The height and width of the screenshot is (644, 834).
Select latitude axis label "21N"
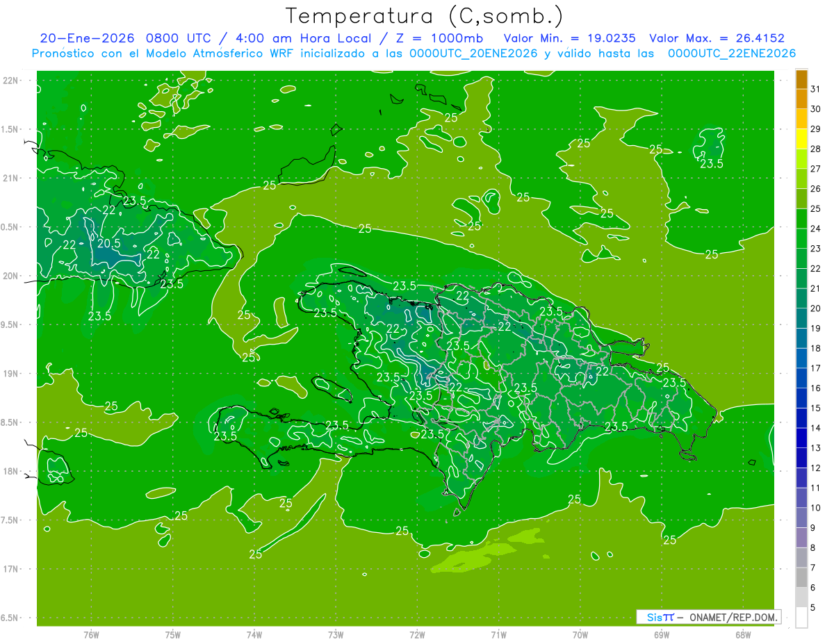pos(10,178)
